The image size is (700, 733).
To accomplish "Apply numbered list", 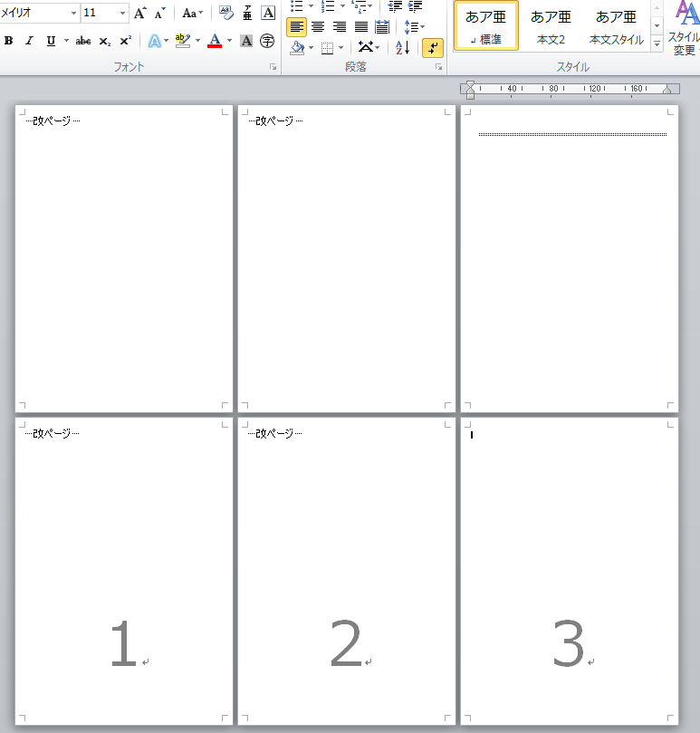I will [x=328, y=6].
